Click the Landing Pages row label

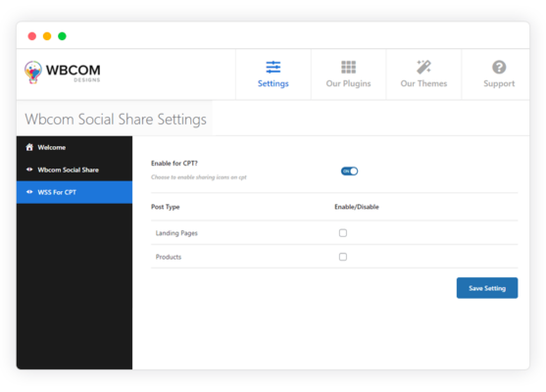(176, 233)
